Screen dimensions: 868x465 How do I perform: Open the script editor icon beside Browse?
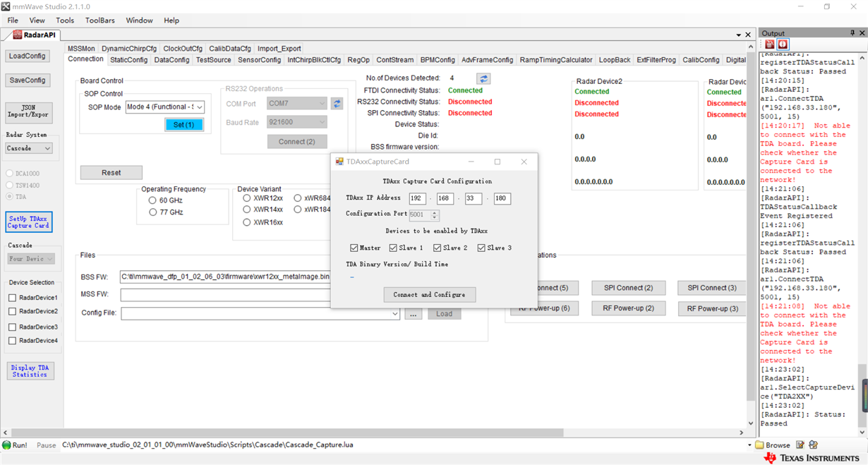pos(800,445)
